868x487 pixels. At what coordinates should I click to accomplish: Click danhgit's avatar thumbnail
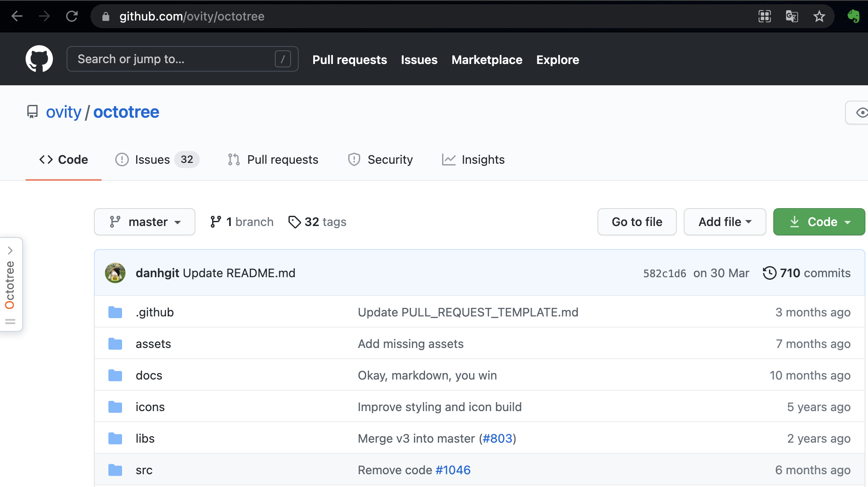coord(115,273)
